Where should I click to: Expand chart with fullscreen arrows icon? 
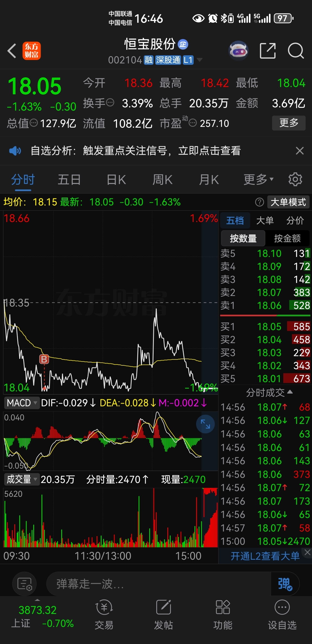click(x=205, y=424)
